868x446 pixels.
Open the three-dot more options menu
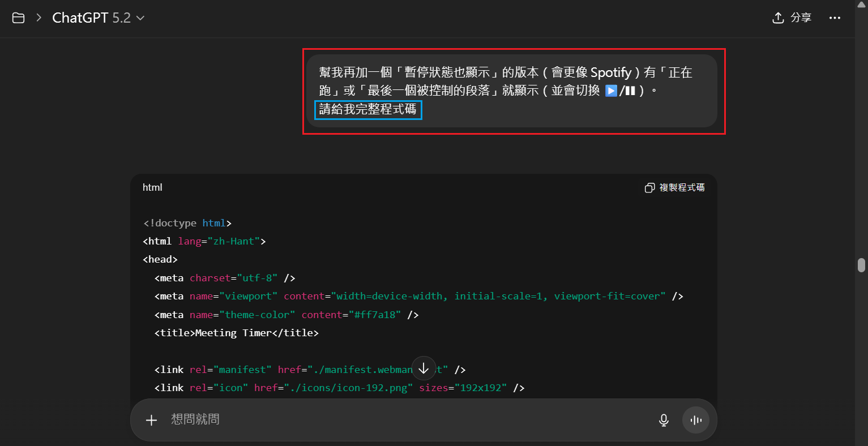click(x=835, y=18)
